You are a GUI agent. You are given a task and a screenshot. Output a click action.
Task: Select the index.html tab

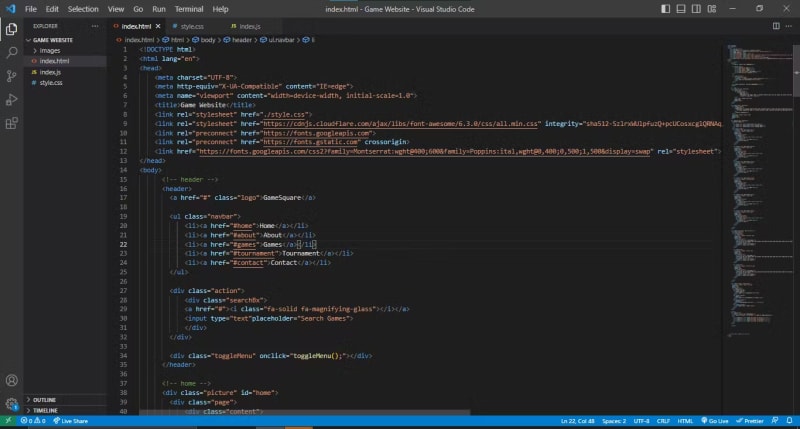click(x=136, y=26)
